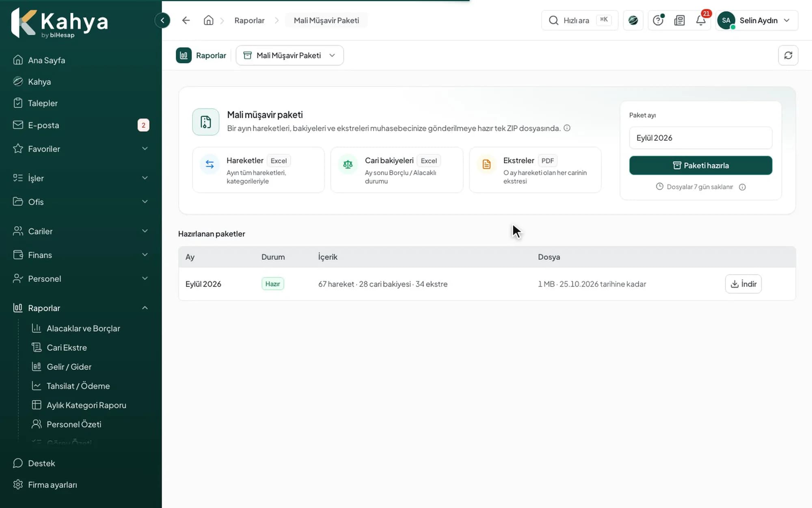This screenshot has height=508, width=812.
Task: Open Alacaklar ve Borçlar report
Action: 83,328
